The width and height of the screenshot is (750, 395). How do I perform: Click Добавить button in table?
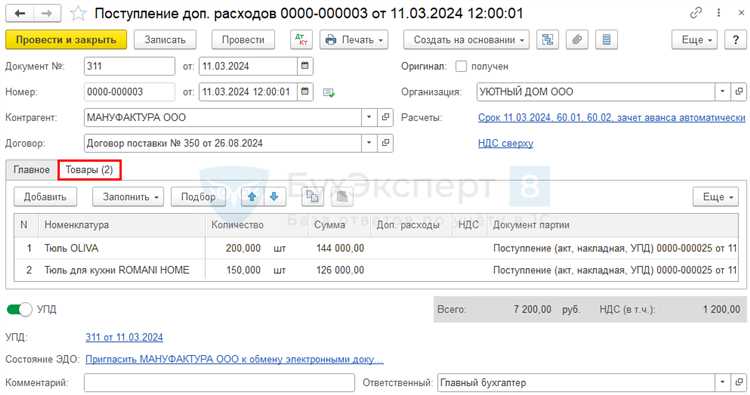coord(45,197)
